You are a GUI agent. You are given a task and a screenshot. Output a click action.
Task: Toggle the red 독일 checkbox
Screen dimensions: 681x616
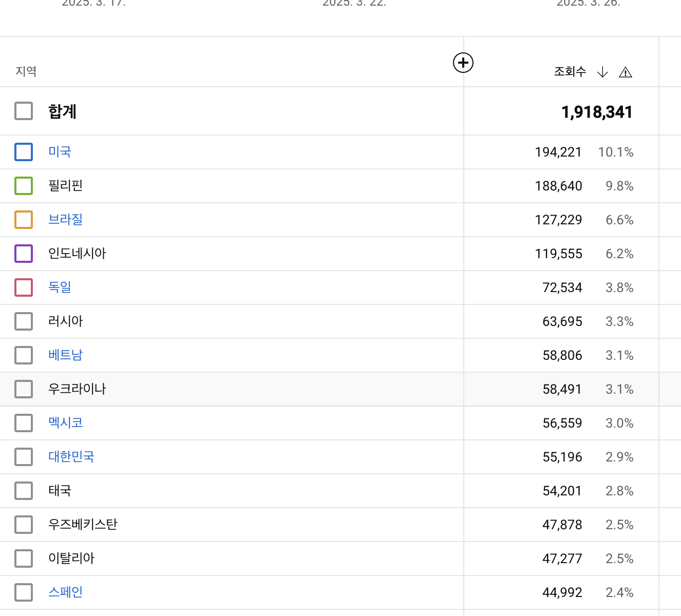[24, 287]
